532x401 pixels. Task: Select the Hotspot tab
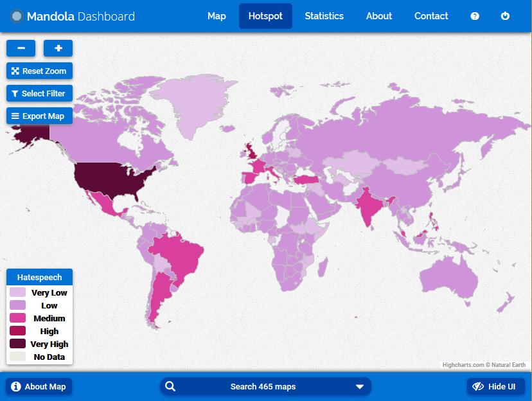point(265,16)
